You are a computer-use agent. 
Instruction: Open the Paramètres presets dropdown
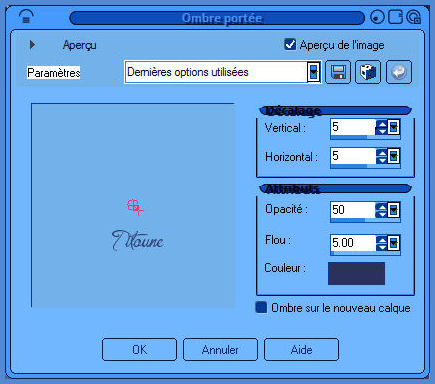[x=313, y=72]
